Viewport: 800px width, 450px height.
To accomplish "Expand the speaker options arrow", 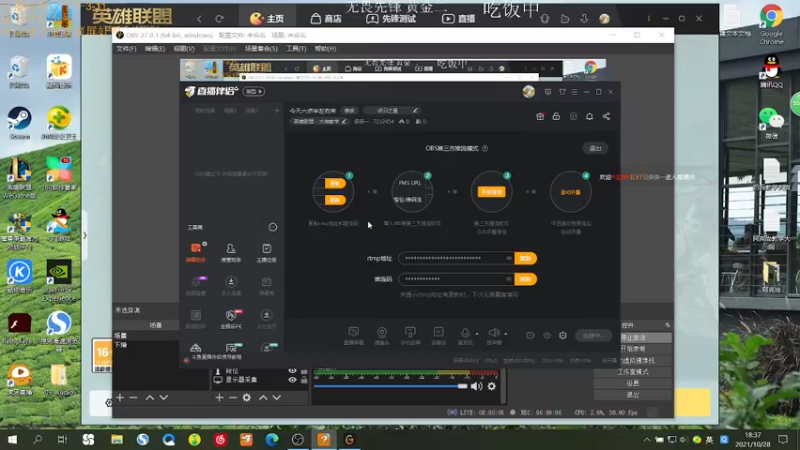I will click(x=506, y=334).
